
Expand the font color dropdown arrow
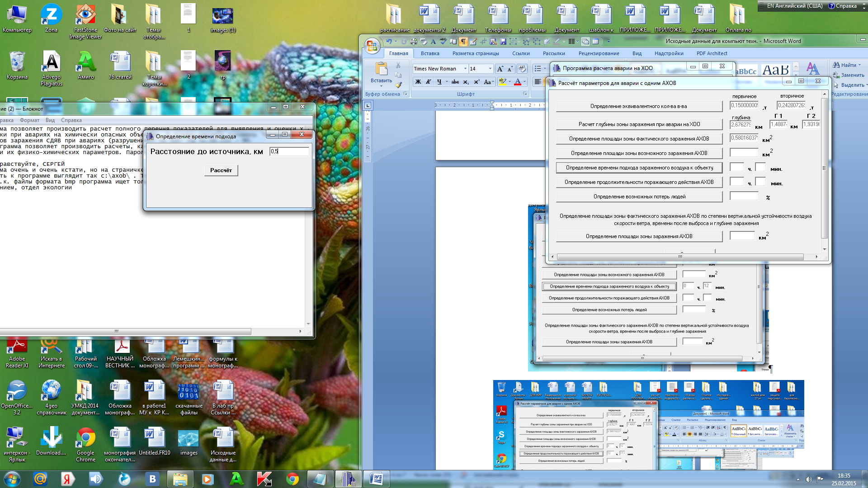tap(524, 82)
